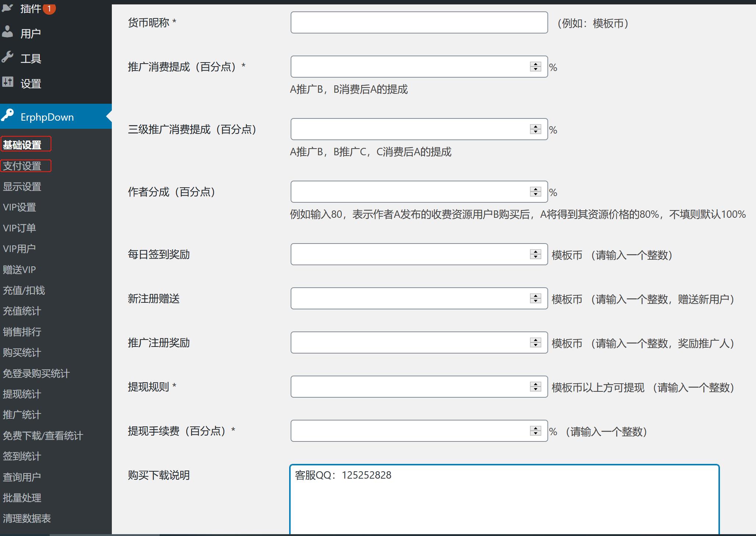Open 充值/扣钱 page
The image size is (756, 536).
(x=24, y=290)
